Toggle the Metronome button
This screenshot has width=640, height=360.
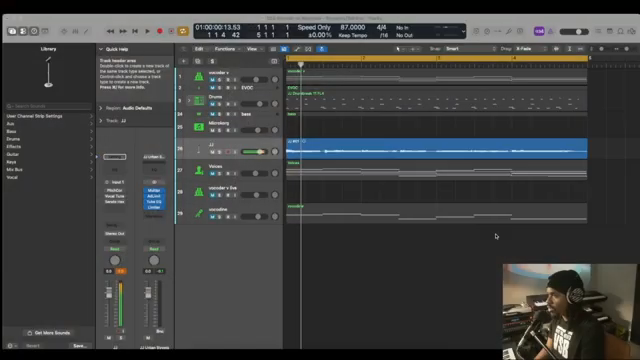550,31
